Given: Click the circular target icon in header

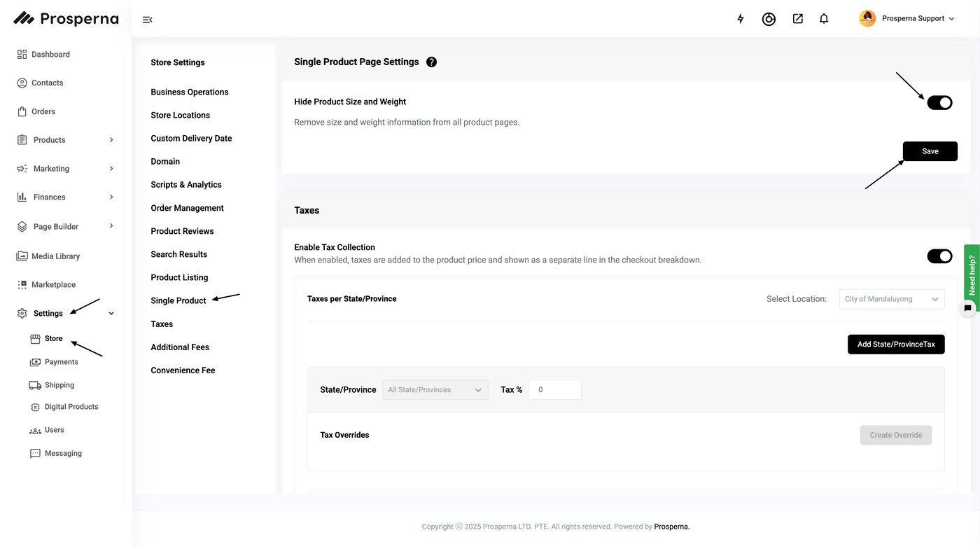Looking at the screenshot, I should [769, 19].
